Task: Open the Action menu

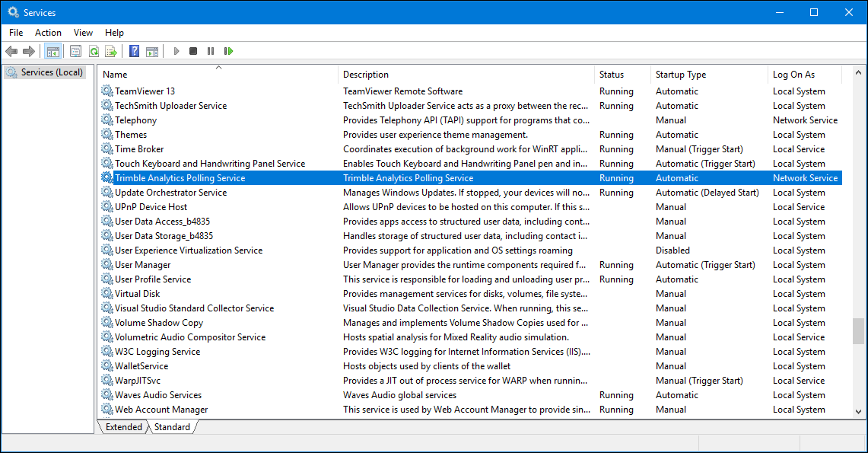Action: click(x=48, y=33)
